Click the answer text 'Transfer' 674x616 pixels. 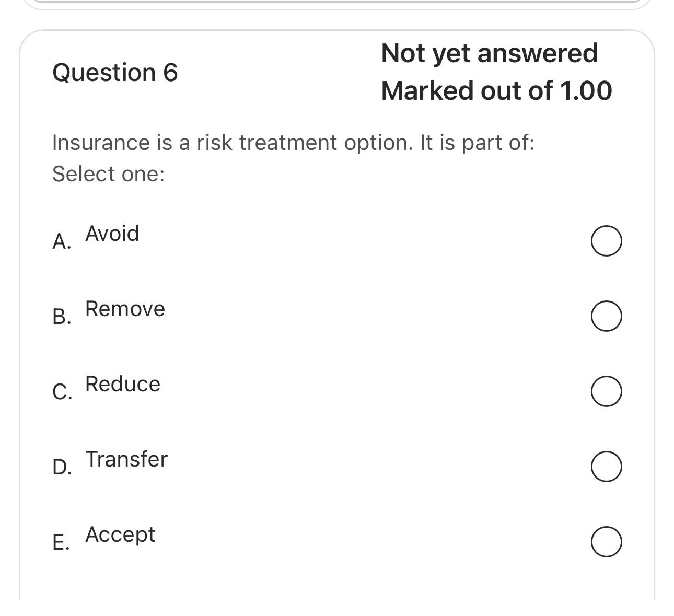[x=126, y=460]
